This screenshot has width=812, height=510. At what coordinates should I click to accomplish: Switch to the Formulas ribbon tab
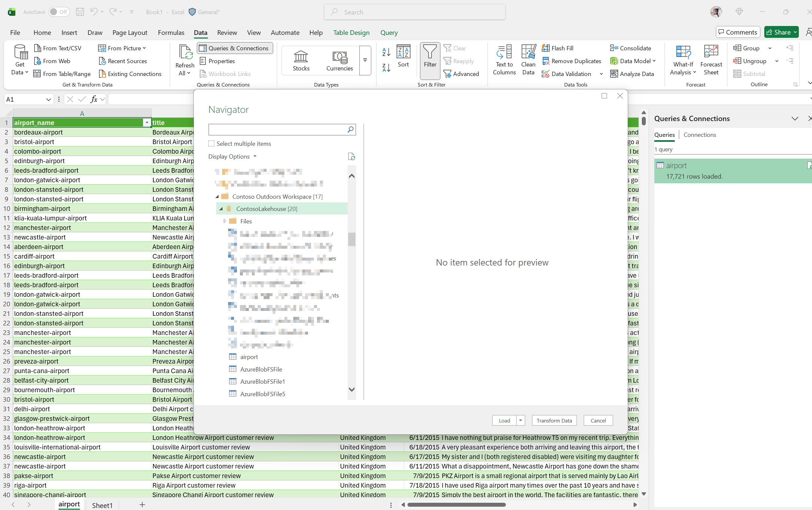click(x=171, y=33)
